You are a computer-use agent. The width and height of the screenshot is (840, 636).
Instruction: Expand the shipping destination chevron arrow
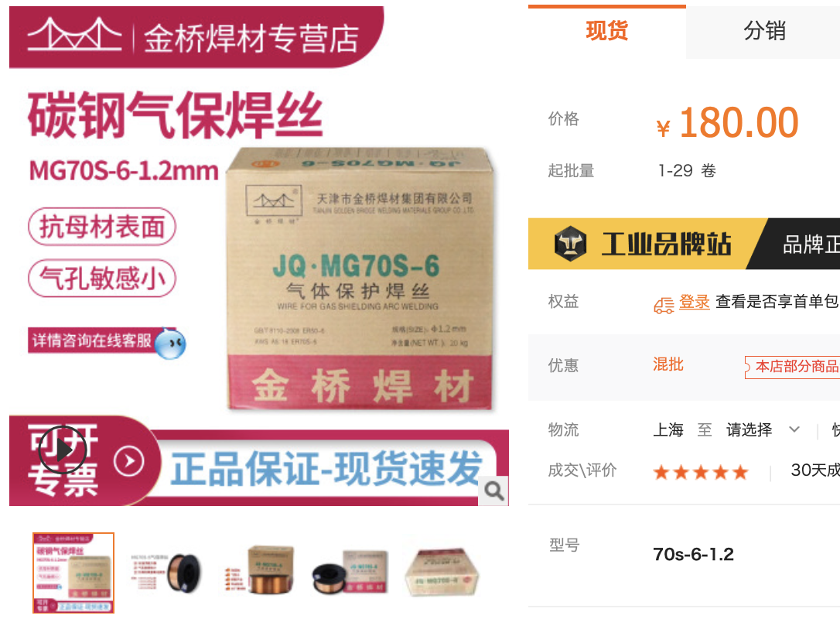click(x=794, y=429)
